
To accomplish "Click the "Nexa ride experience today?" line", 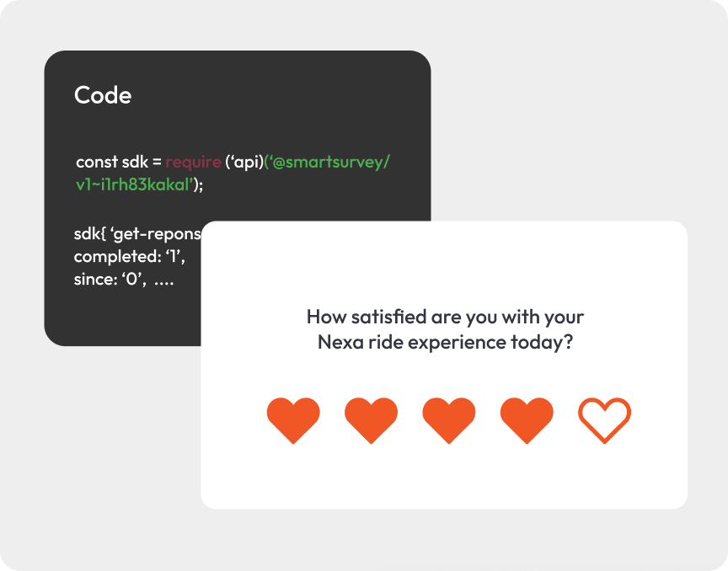I will click(445, 343).
